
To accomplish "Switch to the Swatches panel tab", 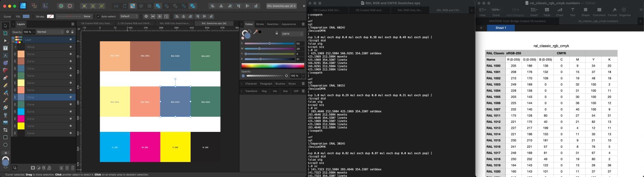I will tap(273, 24).
